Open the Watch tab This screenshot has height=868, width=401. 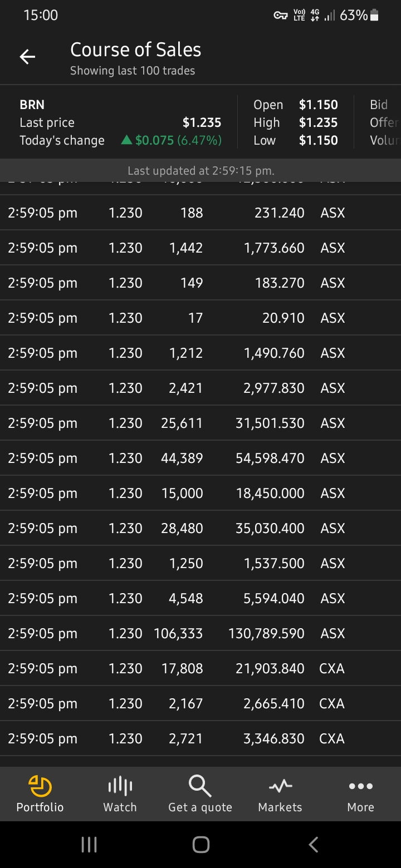point(120,794)
